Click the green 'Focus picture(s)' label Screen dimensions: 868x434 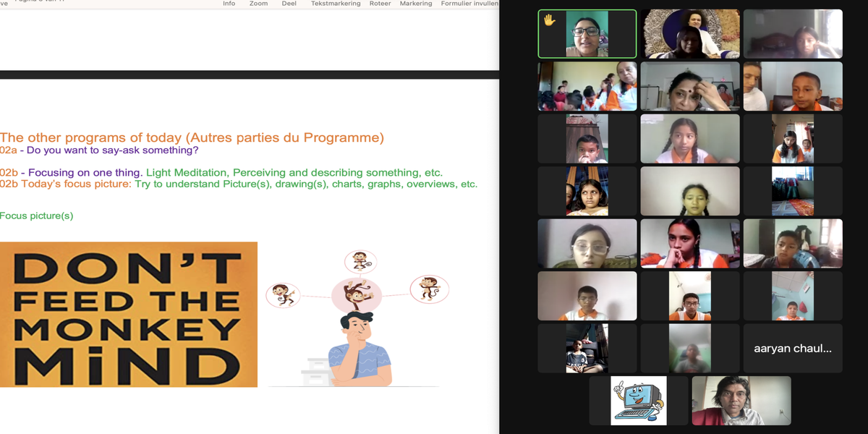pos(36,216)
